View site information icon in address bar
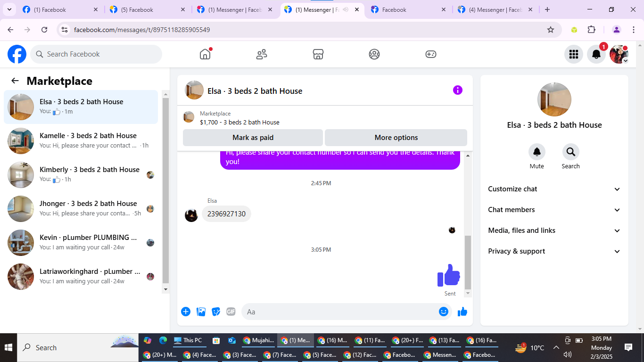 click(65, 30)
